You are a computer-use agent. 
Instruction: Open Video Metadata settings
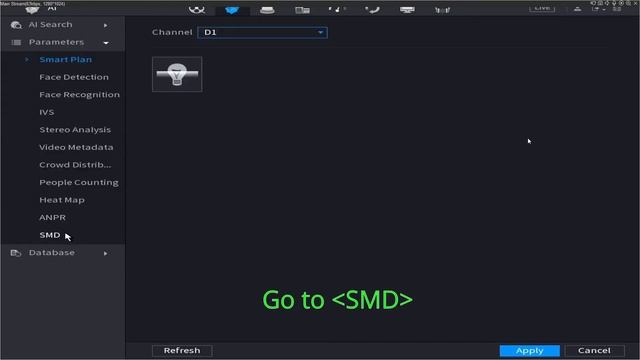tap(76, 147)
